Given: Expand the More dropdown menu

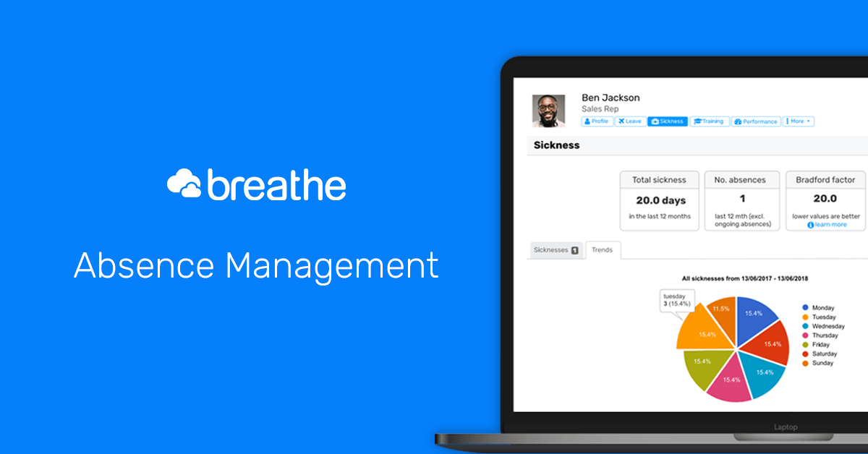Looking at the screenshot, I should [799, 121].
